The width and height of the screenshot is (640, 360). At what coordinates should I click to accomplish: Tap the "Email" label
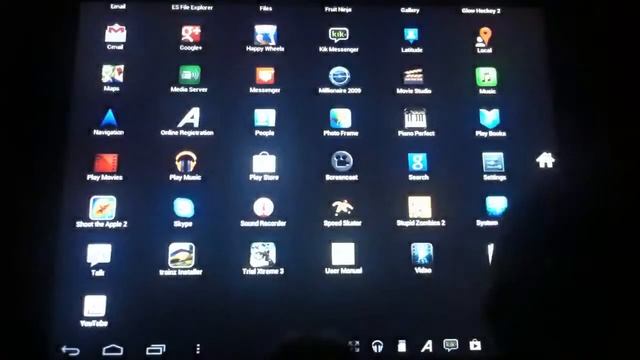[x=118, y=6]
